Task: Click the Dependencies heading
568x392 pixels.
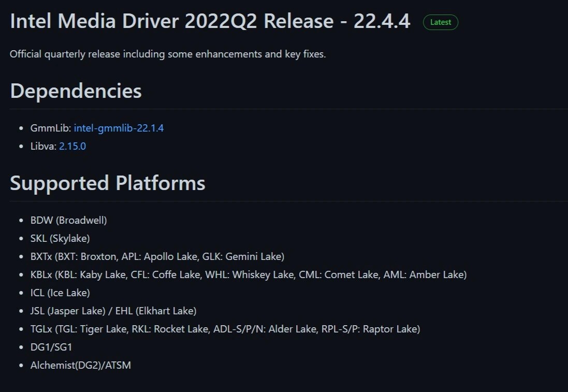Action: [x=76, y=91]
